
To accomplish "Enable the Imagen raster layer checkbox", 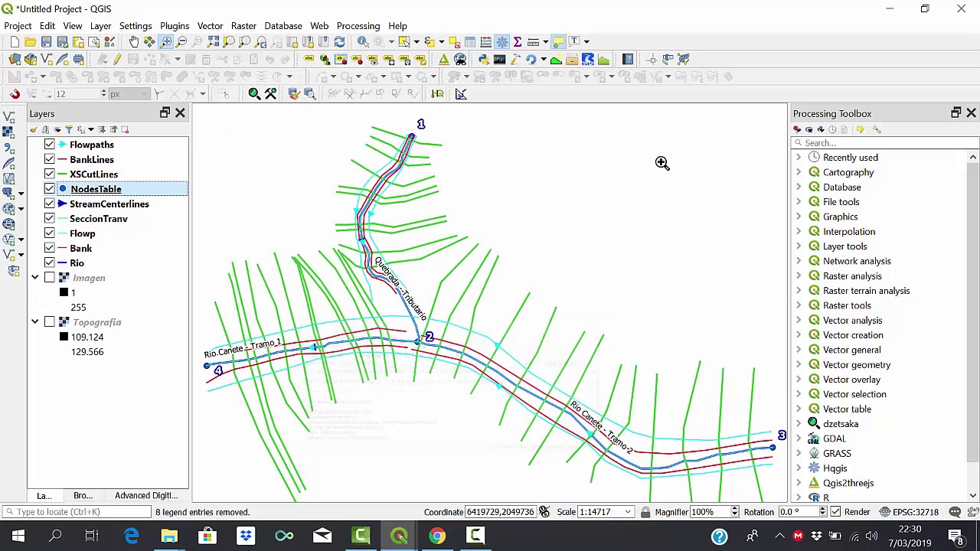I will pyautogui.click(x=49, y=278).
